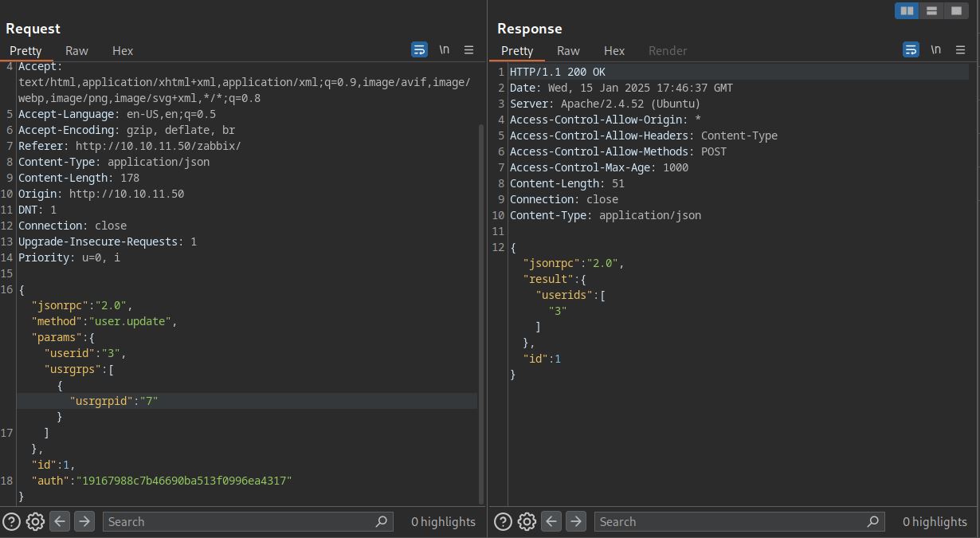Viewport: 980px width, 538px height.
Task: Open Request panel options menu
Action: click(468, 49)
